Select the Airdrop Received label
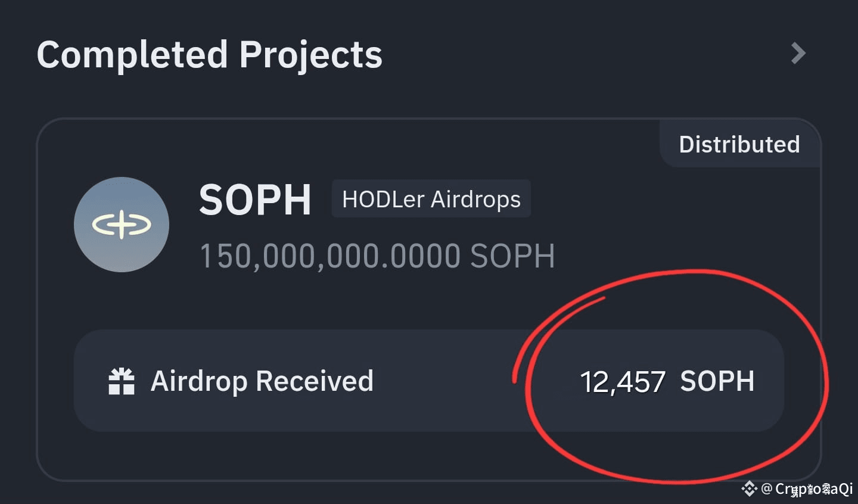The height and width of the screenshot is (504, 858). [x=262, y=381]
